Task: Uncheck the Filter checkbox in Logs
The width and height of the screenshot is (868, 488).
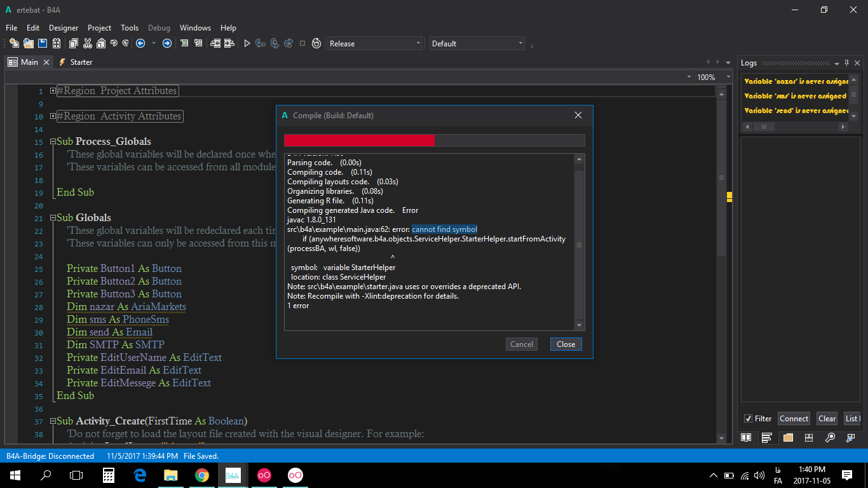Action: [748, 419]
